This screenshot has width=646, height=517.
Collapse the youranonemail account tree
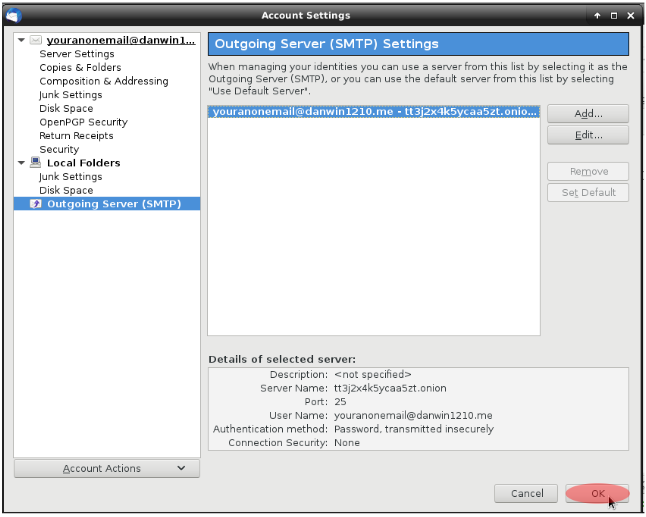pyautogui.click(x=21, y=41)
